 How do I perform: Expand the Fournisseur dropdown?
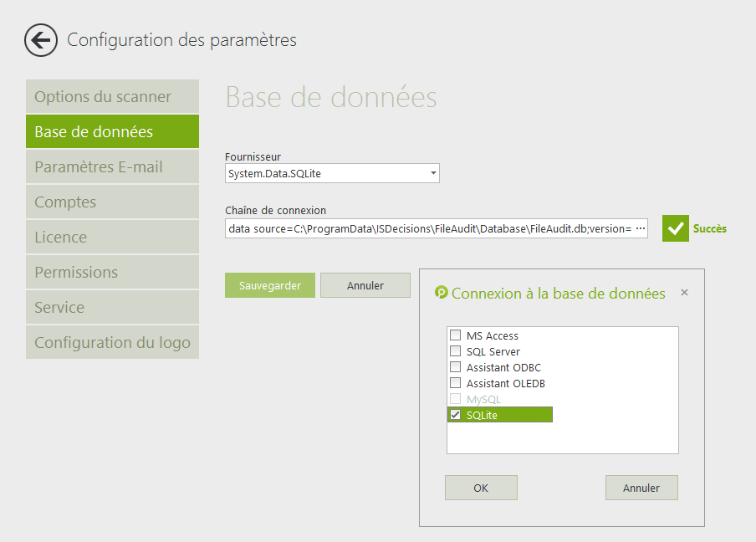pyautogui.click(x=433, y=173)
